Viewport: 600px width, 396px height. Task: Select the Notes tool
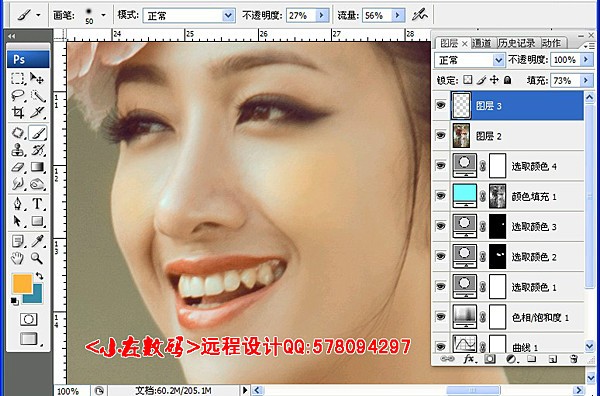tap(18, 241)
